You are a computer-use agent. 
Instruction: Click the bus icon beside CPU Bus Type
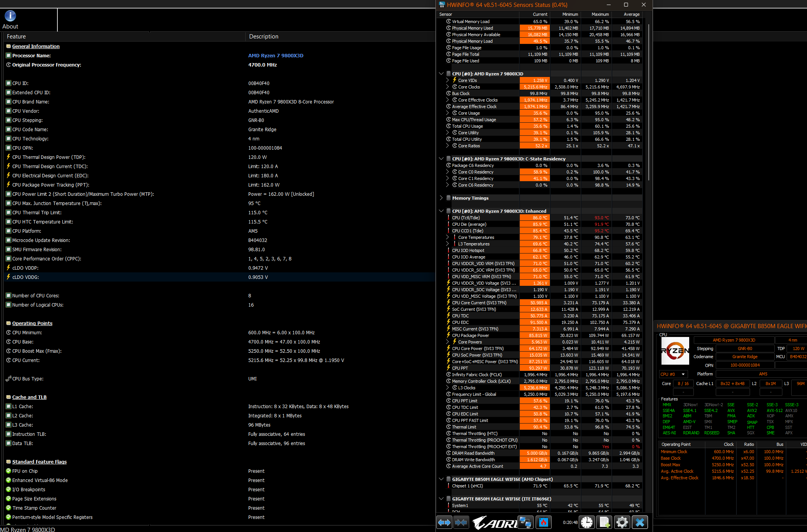coord(8,379)
